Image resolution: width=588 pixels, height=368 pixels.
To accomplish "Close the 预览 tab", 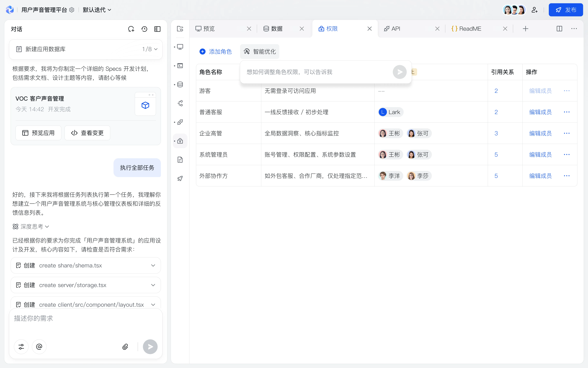I will tap(249, 29).
